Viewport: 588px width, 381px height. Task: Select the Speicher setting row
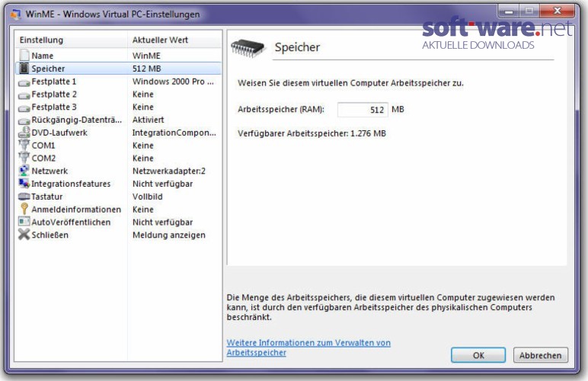[118, 69]
